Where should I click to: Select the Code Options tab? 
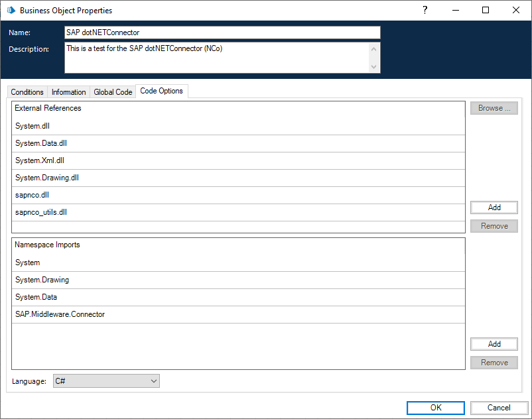161,91
